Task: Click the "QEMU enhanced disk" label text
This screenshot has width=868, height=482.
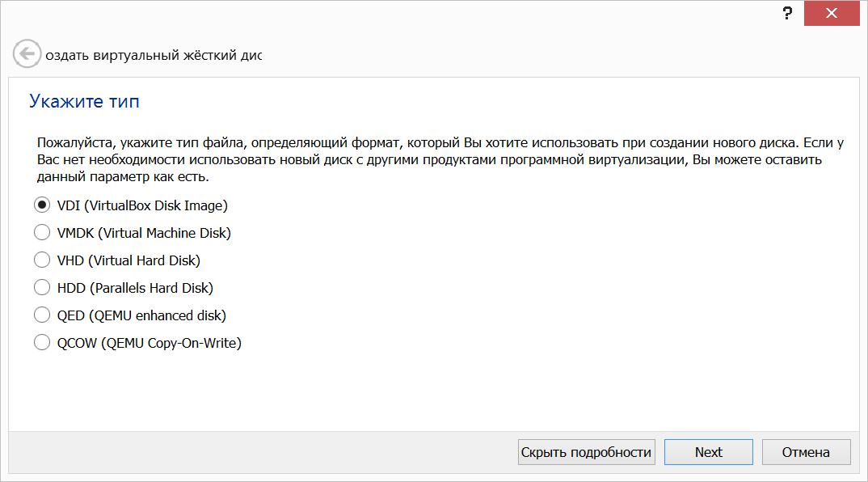Action: click(158, 315)
